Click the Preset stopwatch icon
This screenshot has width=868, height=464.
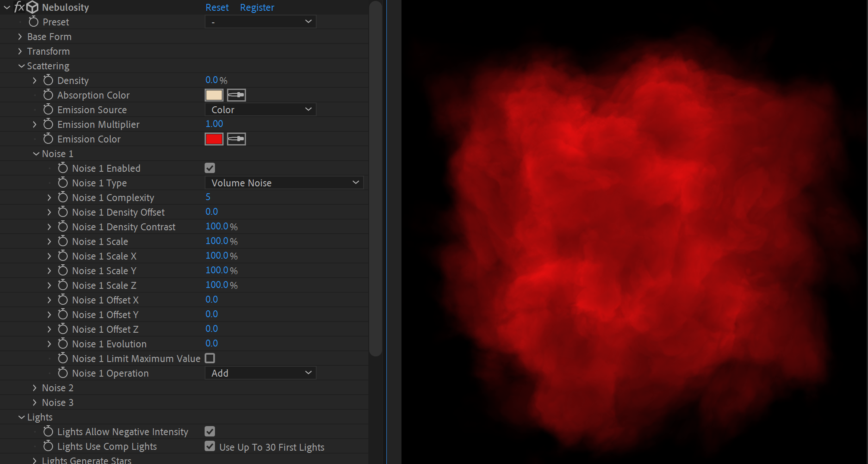click(34, 22)
